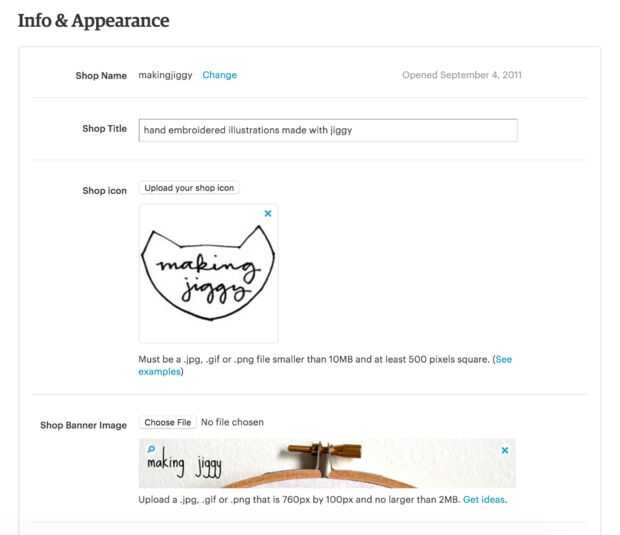Remove the shop banner image with the X

click(x=505, y=451)
